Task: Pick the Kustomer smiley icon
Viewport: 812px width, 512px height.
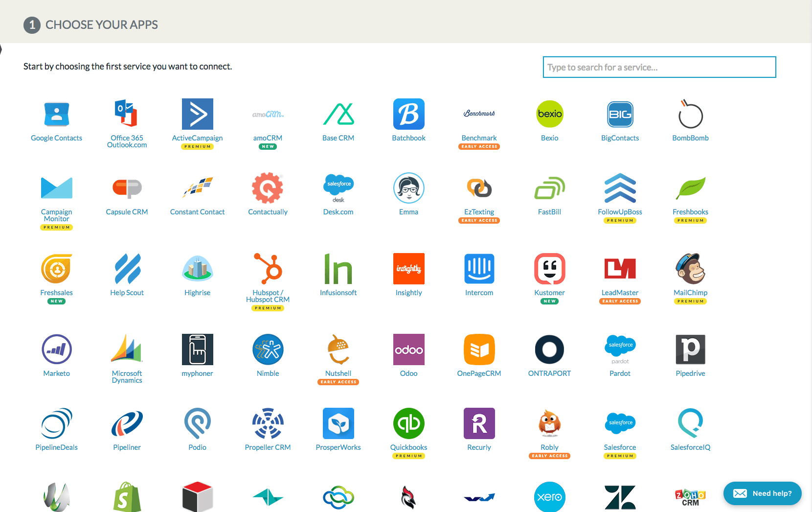Action: 550,269
